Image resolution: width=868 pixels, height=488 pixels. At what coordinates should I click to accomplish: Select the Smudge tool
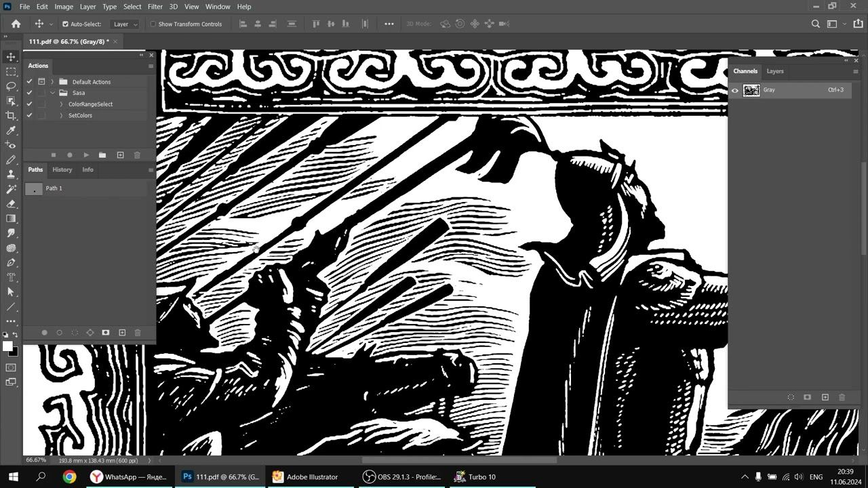click(x=11, y=233)
